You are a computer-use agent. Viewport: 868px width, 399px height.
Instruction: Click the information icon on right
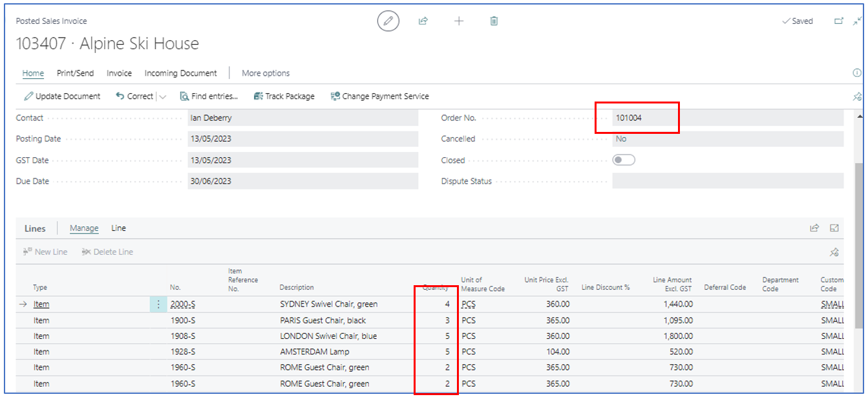tap(857, 73)
